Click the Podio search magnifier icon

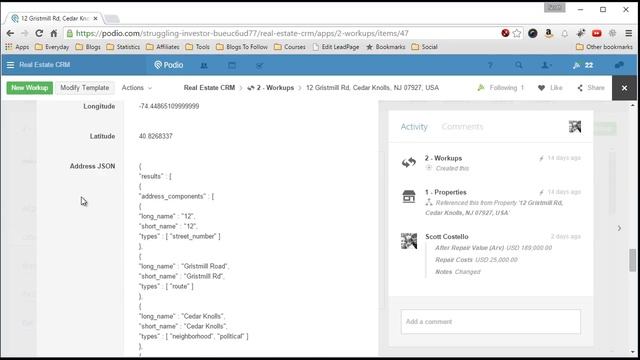[518, 65]
